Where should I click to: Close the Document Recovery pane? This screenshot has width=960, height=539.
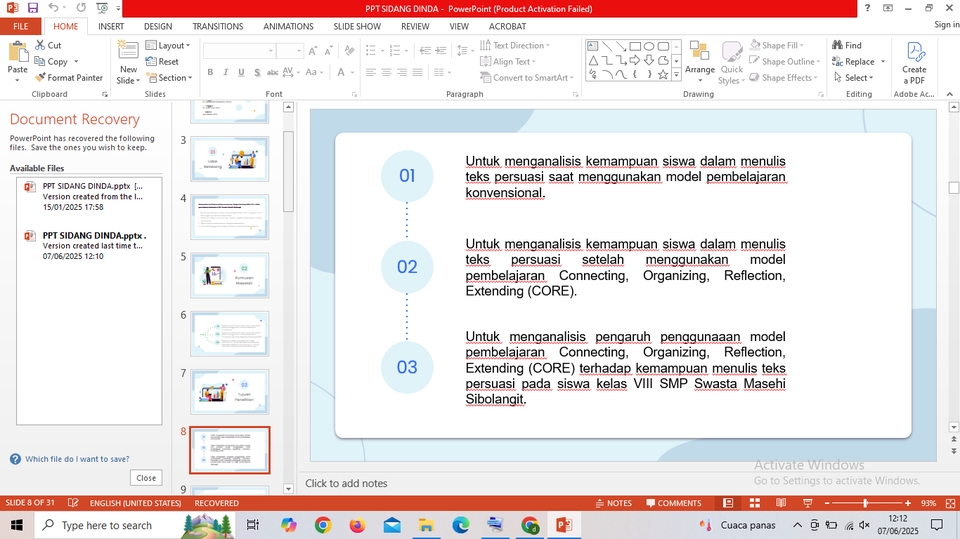pos(146,478)
